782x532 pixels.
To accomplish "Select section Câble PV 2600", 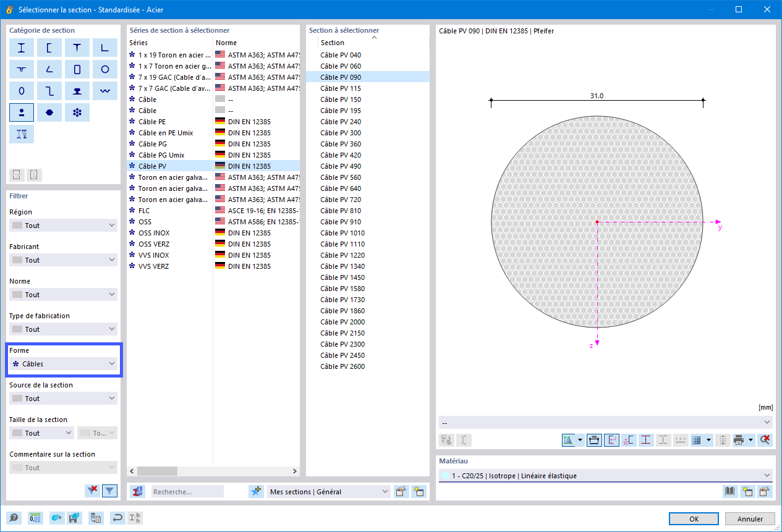I will tap(368, 366).
